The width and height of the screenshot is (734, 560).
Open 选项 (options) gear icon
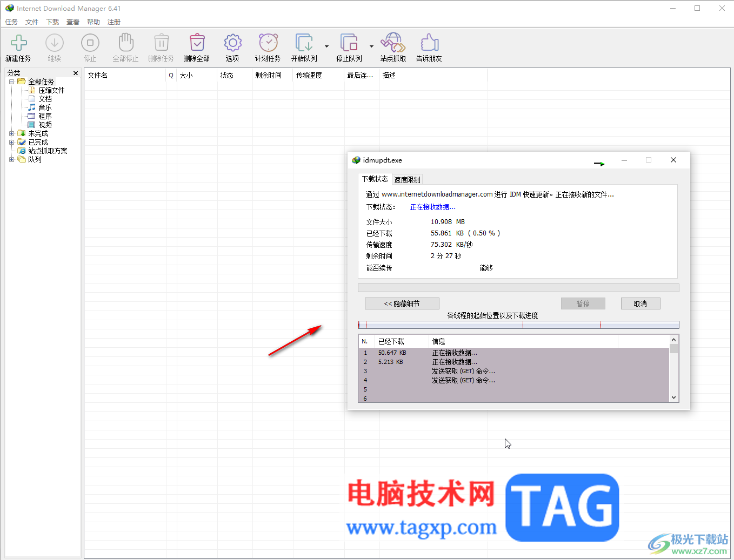pos(232,43)
